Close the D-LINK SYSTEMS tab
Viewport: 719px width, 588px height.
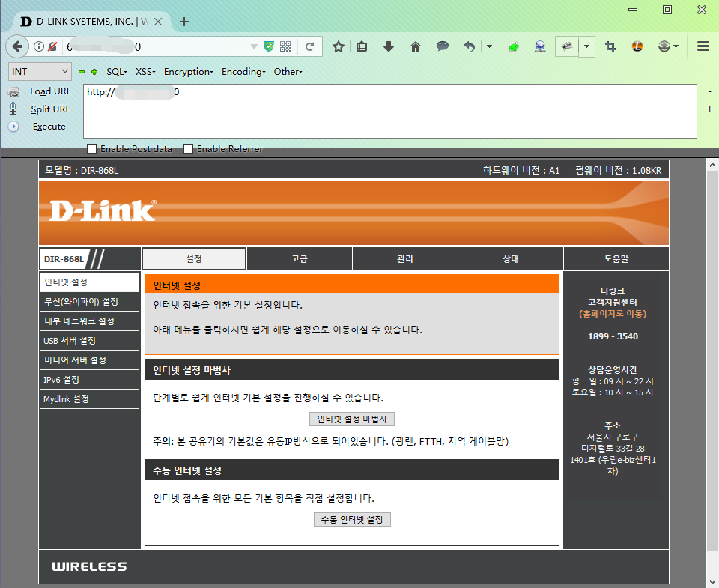158,22
